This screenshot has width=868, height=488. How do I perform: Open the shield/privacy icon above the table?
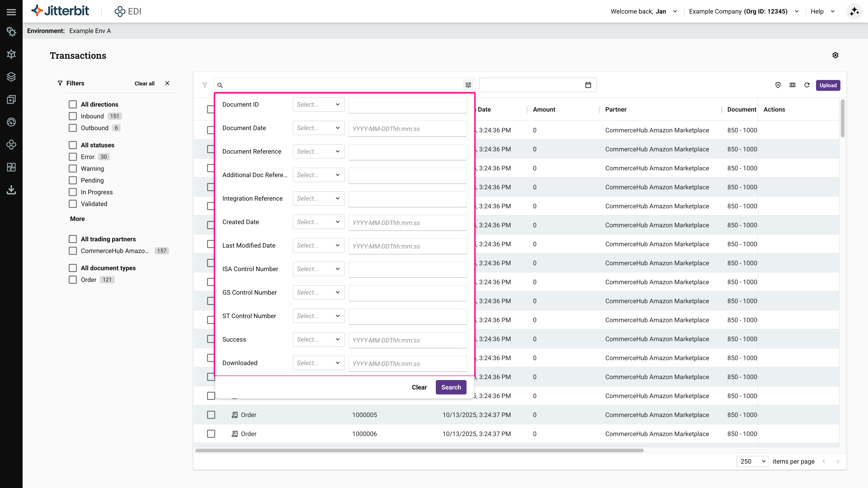[778, 85]
